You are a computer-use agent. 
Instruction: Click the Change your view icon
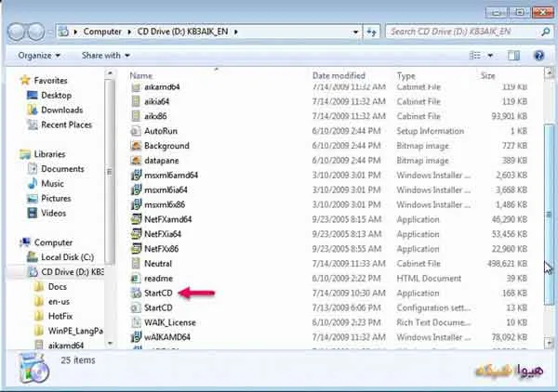tap(474, 56)
